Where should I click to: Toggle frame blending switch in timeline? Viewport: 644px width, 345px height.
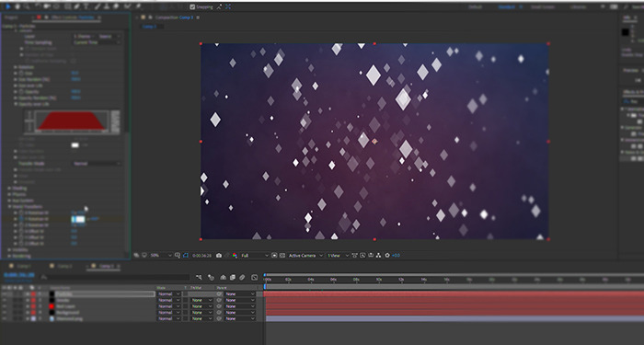point(233,278)
